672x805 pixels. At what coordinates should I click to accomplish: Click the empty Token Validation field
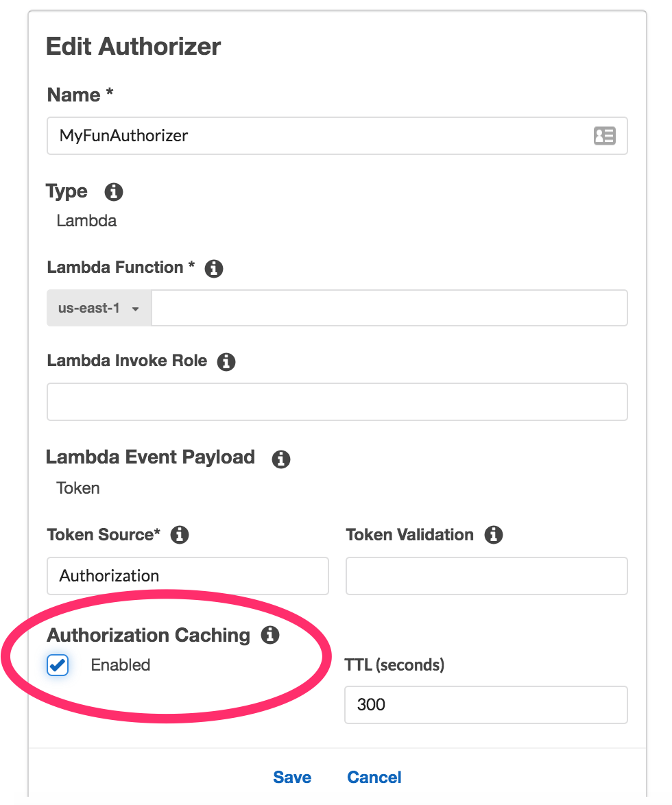point(486,576)
